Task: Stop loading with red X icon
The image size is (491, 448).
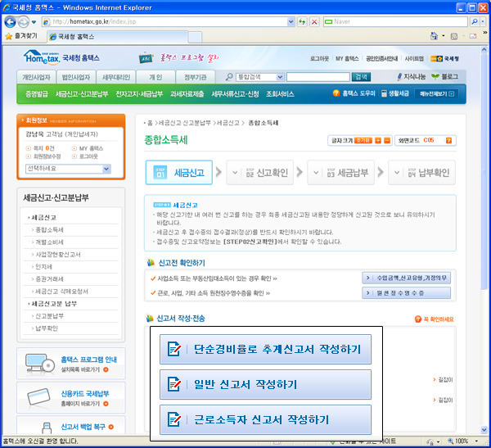Action: coord(314,21)
